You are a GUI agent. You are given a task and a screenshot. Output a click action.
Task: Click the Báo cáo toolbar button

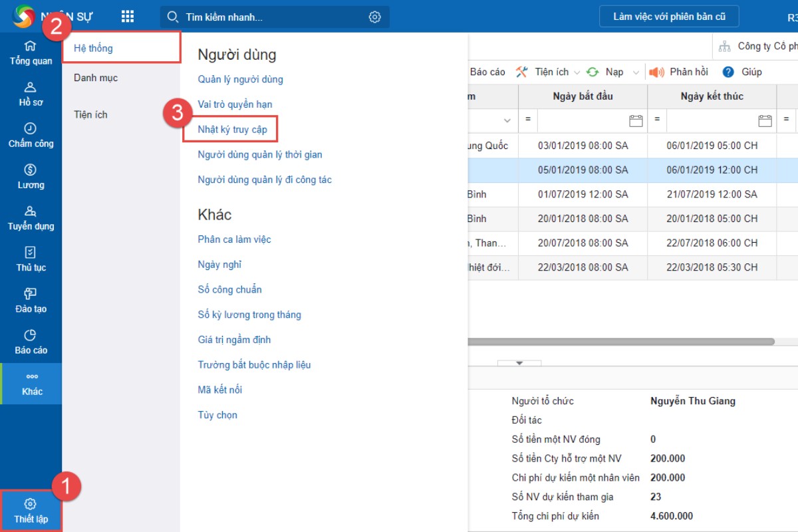click(487, 72)
